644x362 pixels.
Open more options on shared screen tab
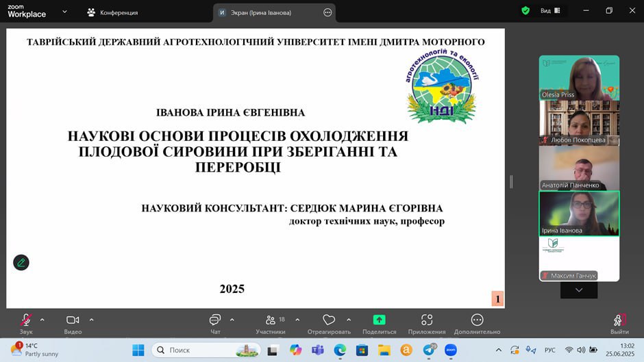(x=327, y=13)
